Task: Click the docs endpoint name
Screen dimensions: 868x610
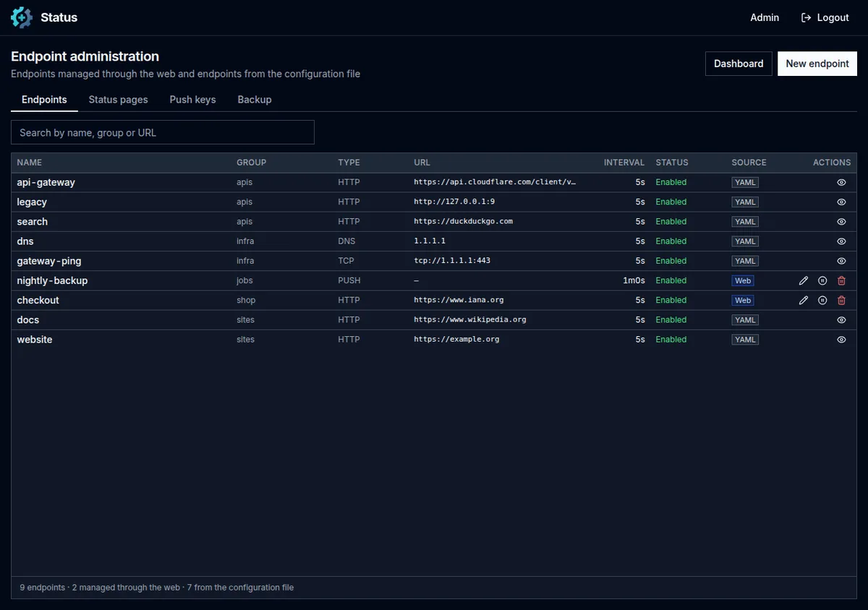Action: pos(28,319)
